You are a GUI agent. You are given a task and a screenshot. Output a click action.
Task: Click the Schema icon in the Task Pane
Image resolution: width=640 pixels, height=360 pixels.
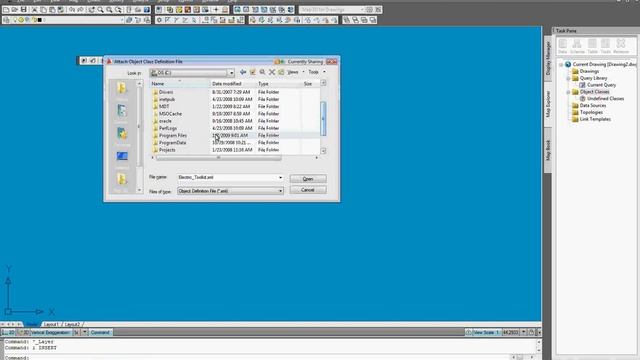[577, 46]
